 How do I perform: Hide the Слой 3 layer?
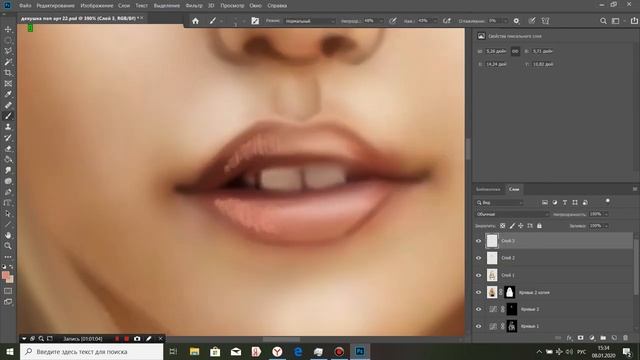[478, 241]
